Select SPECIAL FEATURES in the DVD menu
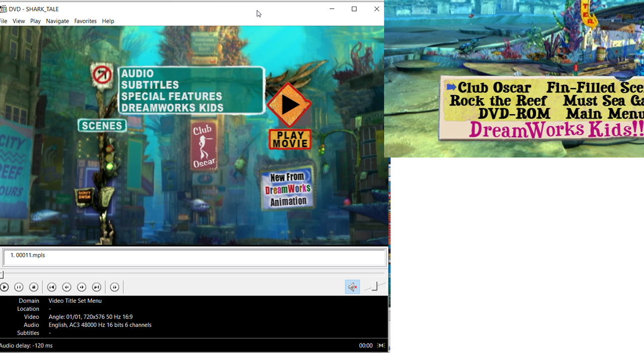 pos(172,96)
